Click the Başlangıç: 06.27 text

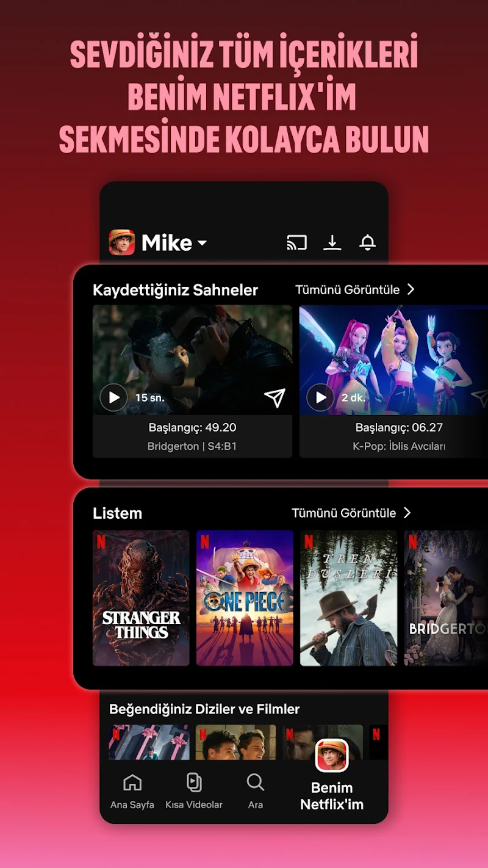click(399, 427)
